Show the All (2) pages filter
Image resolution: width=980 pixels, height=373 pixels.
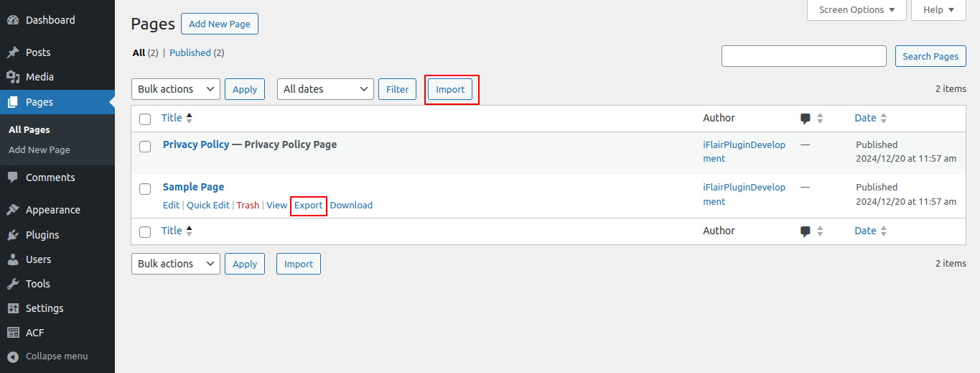pos(146,53)
